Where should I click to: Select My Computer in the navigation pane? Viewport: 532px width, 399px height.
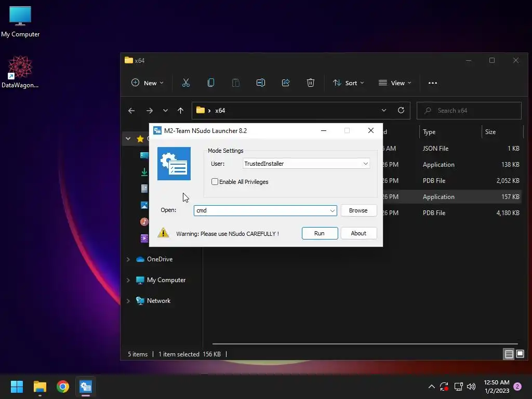(166, 280)
